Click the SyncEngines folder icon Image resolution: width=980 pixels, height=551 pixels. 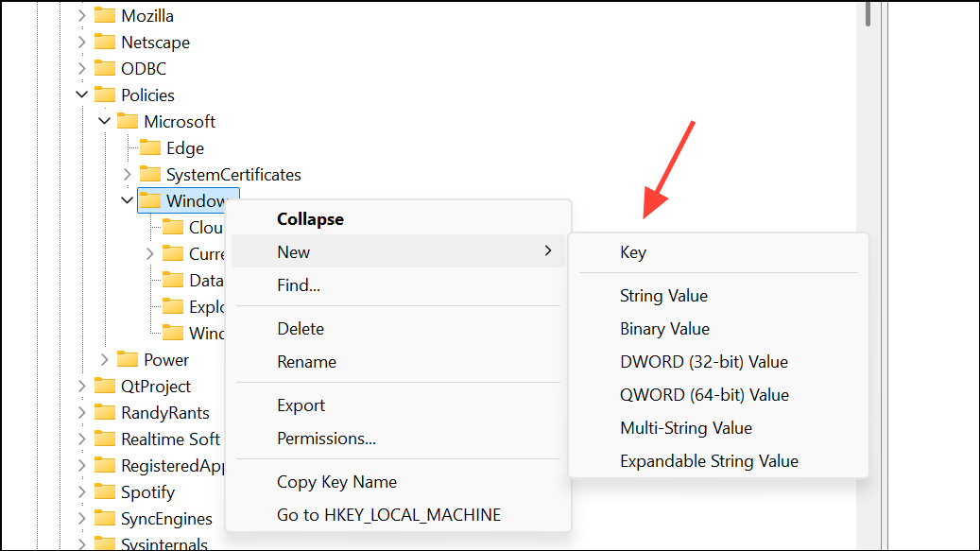104,518
